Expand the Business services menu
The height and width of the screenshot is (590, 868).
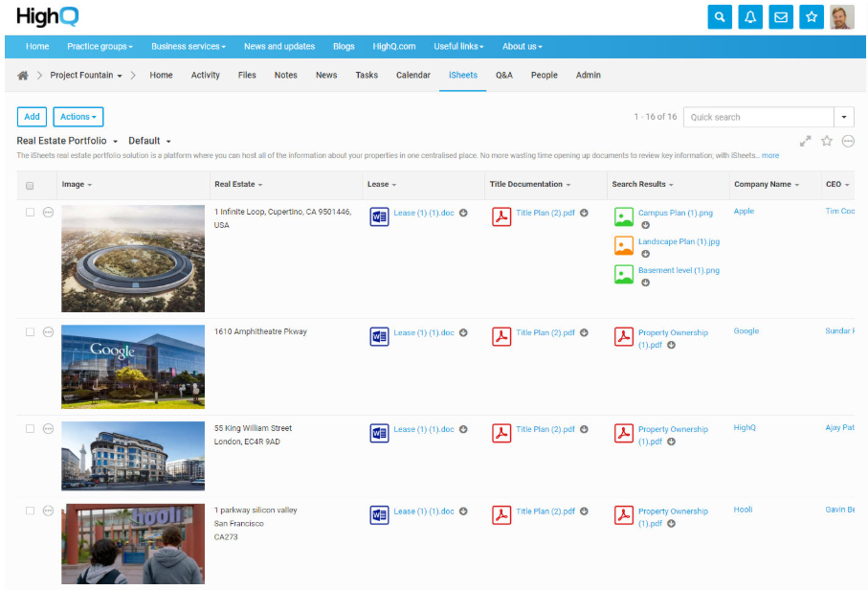click(189, 47)
